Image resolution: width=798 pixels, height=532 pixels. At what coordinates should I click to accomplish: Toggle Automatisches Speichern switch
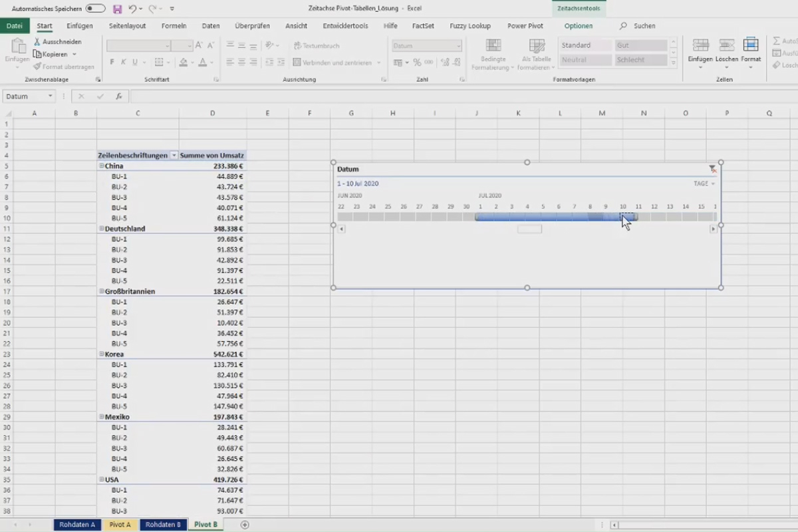coord(95,9)
